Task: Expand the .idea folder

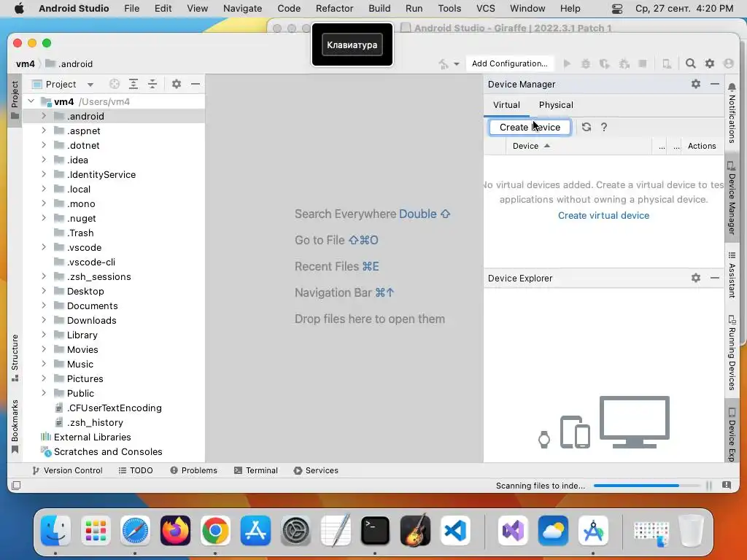Action: point(44,160)
